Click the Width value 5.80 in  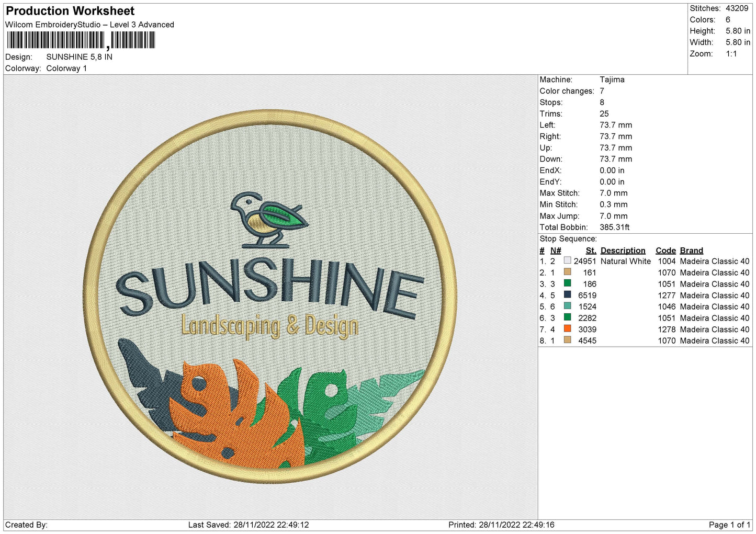coord(738,42)
